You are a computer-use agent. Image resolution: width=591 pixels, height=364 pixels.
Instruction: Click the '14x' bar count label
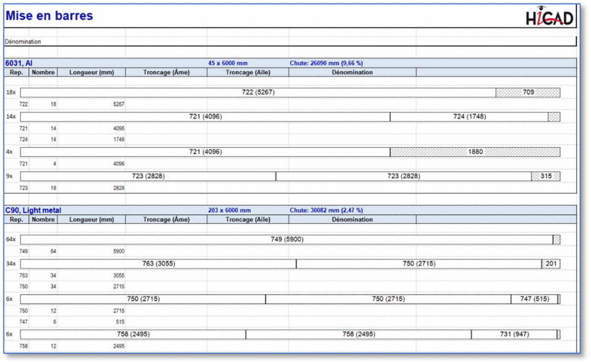11,117
